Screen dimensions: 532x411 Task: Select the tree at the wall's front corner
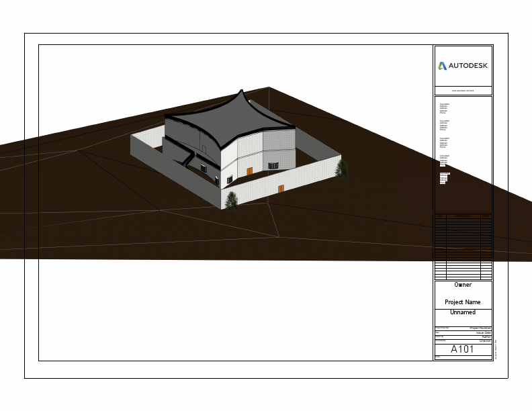(x=231, y=201)
